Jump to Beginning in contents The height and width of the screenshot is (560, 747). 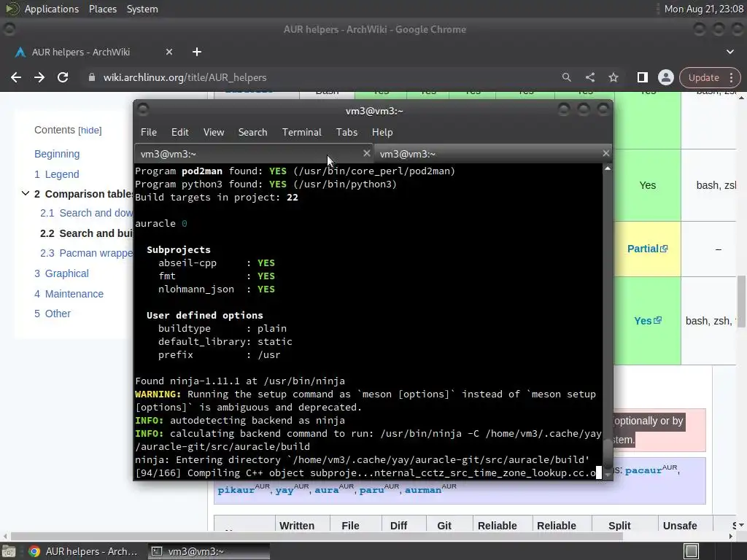click(57, 154)
